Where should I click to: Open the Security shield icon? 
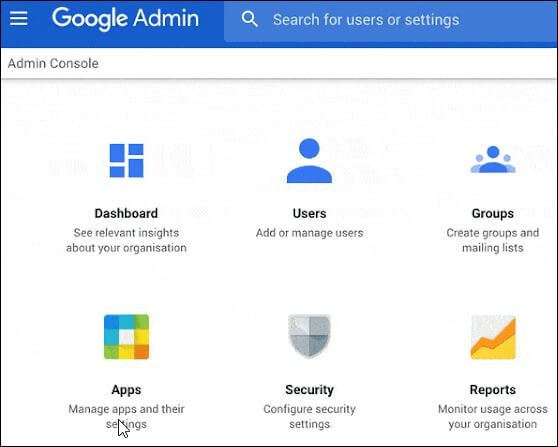tap(309, 336)
